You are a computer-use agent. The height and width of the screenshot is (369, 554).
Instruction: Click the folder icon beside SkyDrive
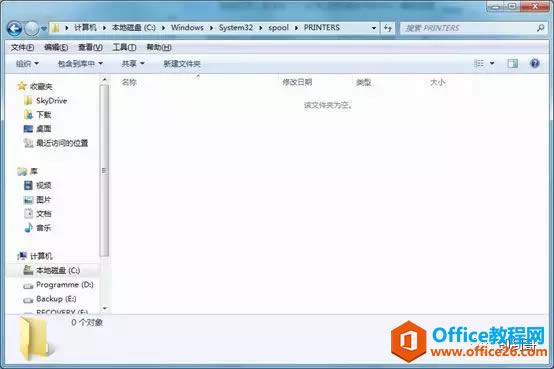28,101
